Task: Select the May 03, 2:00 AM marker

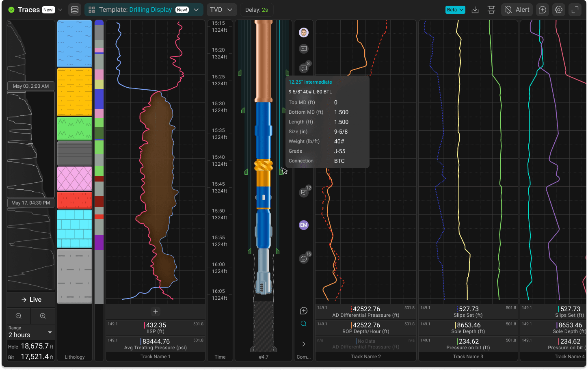Action: [31, 86]
